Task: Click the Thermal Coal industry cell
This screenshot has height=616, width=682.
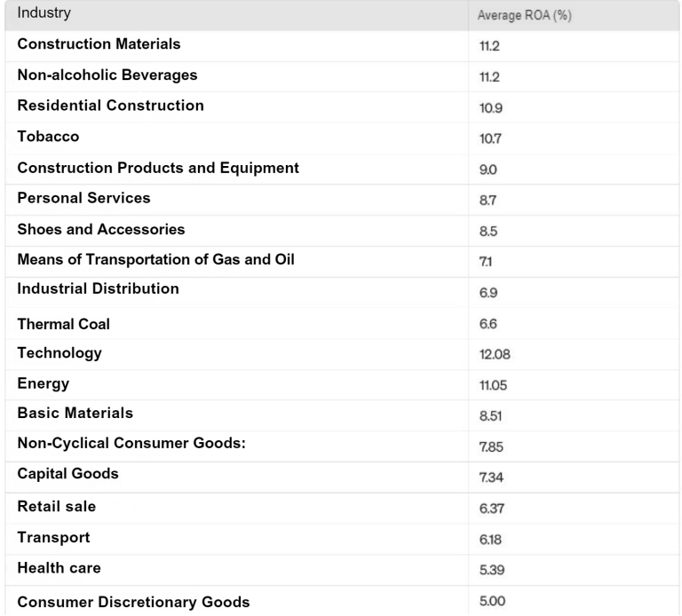Action: pos(64,324)
